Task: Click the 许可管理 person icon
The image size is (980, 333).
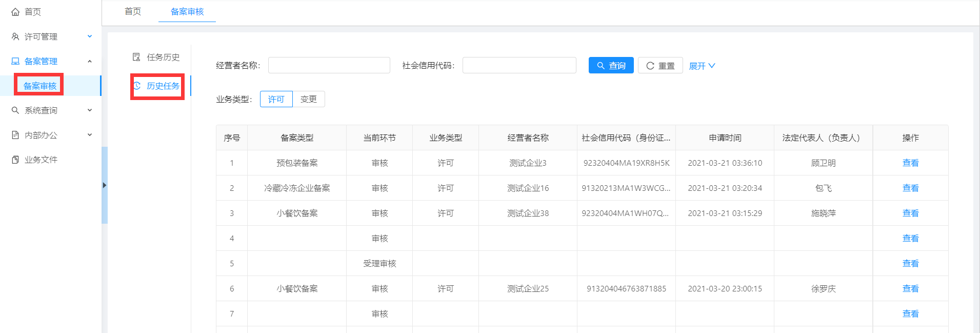Action: (15, 36)
